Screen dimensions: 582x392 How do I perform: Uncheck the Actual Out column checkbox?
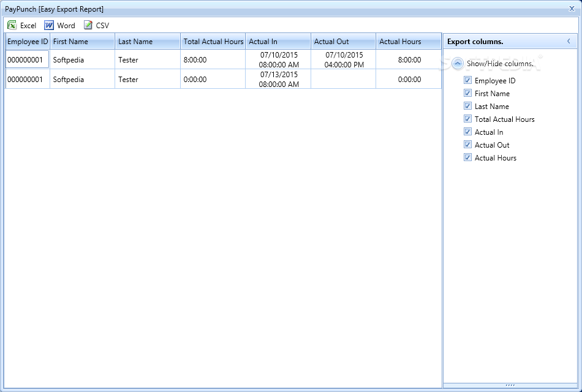point(467,145)
